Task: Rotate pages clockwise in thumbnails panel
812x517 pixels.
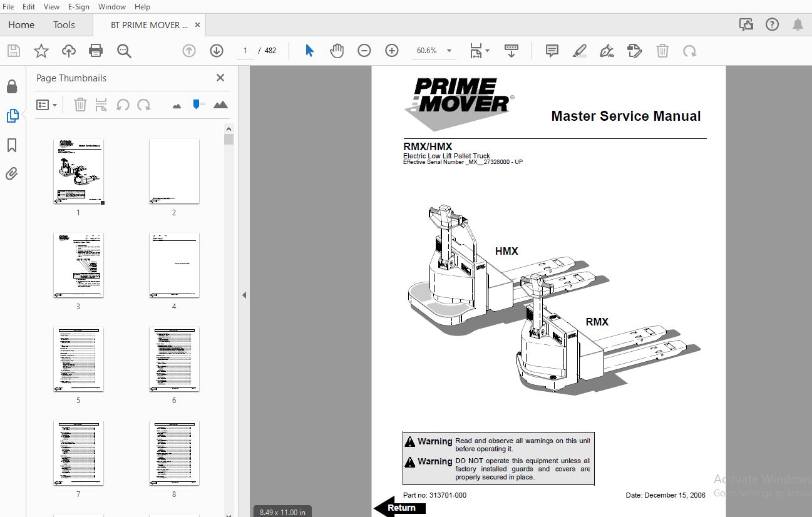Action: click(x=144, y=105)
